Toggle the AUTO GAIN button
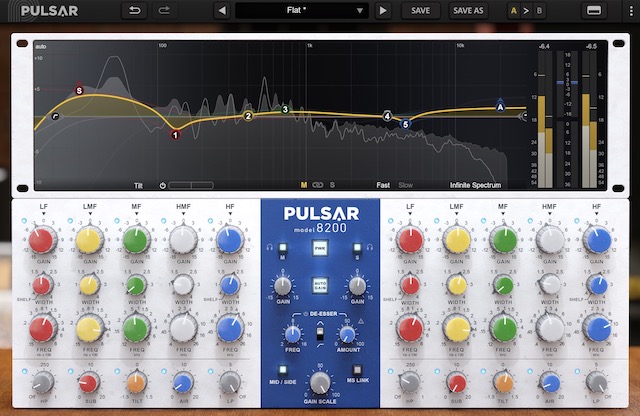Viewport: 640px width, 416px height. pyautogui.click(x=320, y=286)
